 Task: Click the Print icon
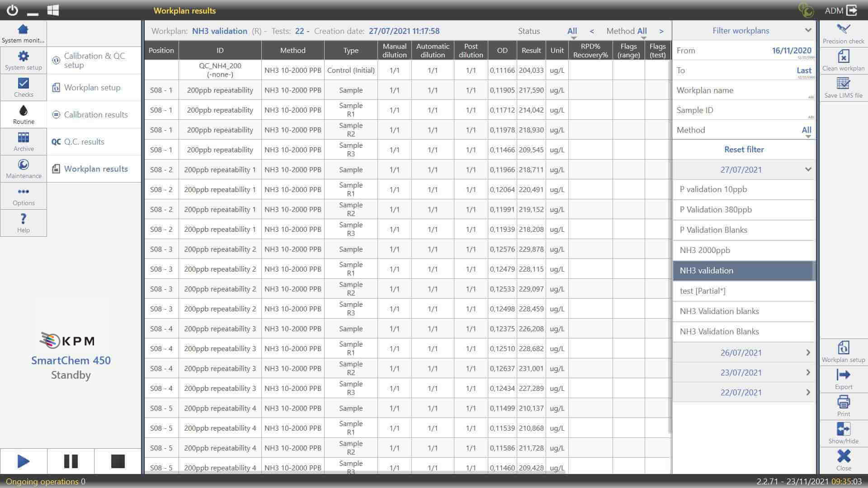(843, 402)
